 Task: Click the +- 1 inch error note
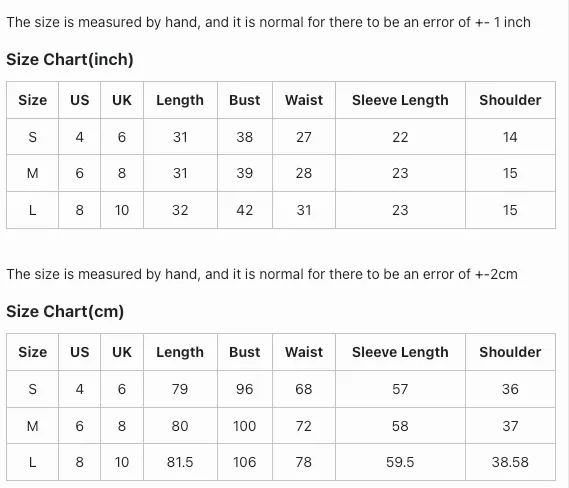click(269, 22)
